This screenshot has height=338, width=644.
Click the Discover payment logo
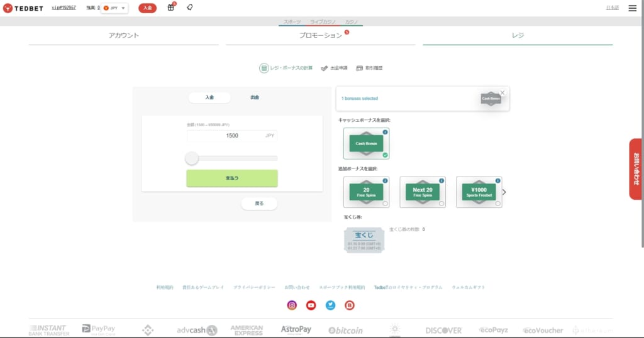[x=443, y=330]
